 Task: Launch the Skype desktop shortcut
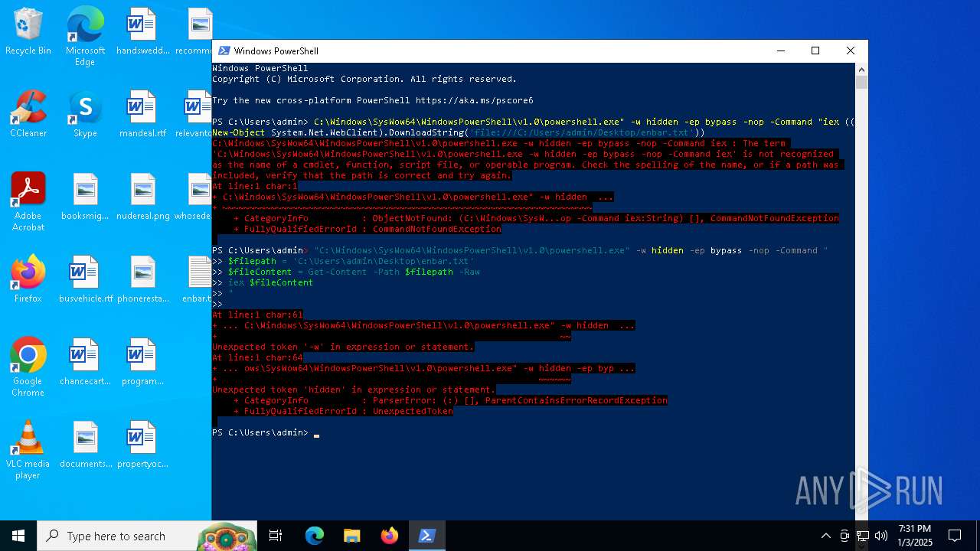tap(85, 114)
